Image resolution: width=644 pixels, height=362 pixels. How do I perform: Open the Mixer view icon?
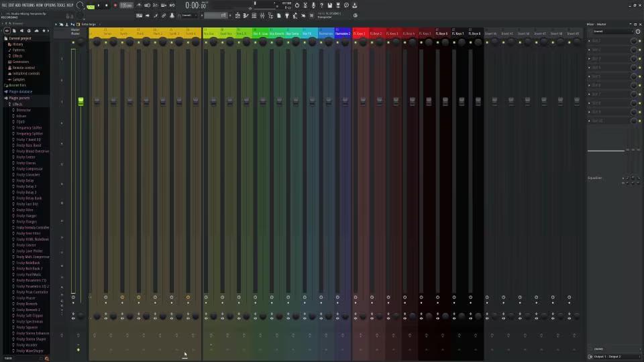[262, 15]
